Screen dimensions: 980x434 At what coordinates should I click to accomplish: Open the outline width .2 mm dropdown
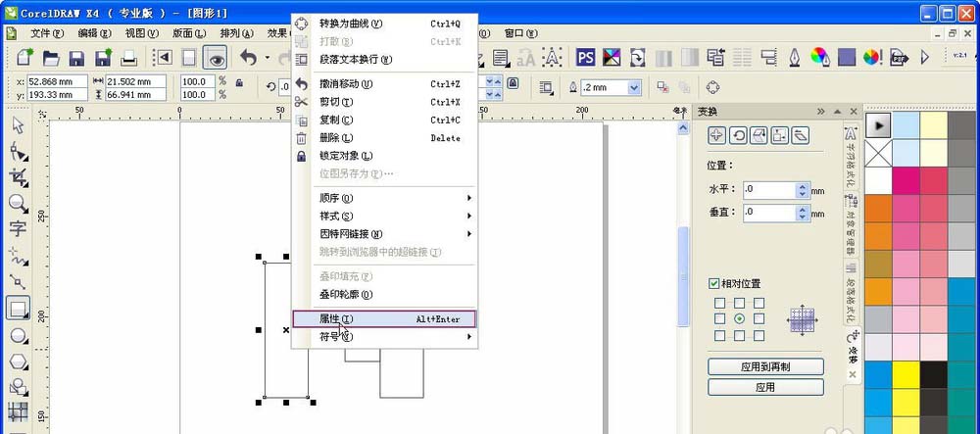click(634, 88)
